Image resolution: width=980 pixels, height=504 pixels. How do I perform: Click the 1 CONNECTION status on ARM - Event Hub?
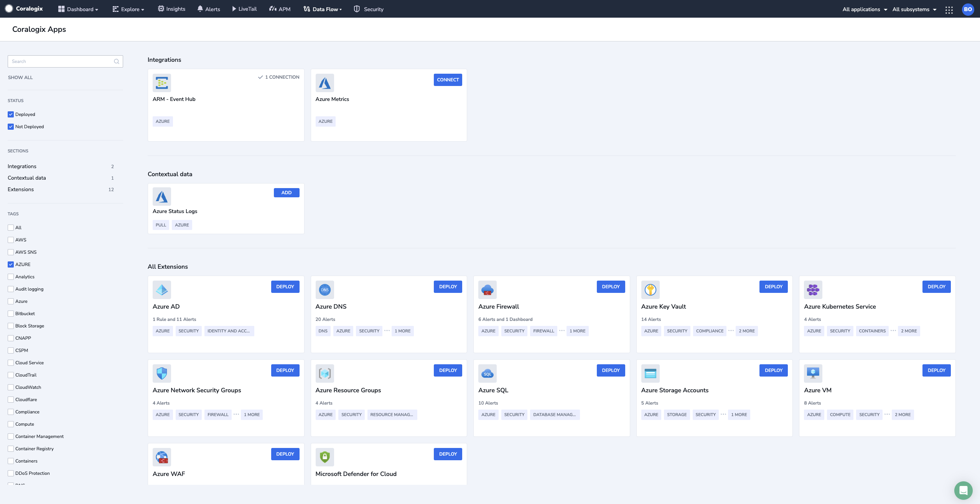pyautogui.click(x=279, y=77)
